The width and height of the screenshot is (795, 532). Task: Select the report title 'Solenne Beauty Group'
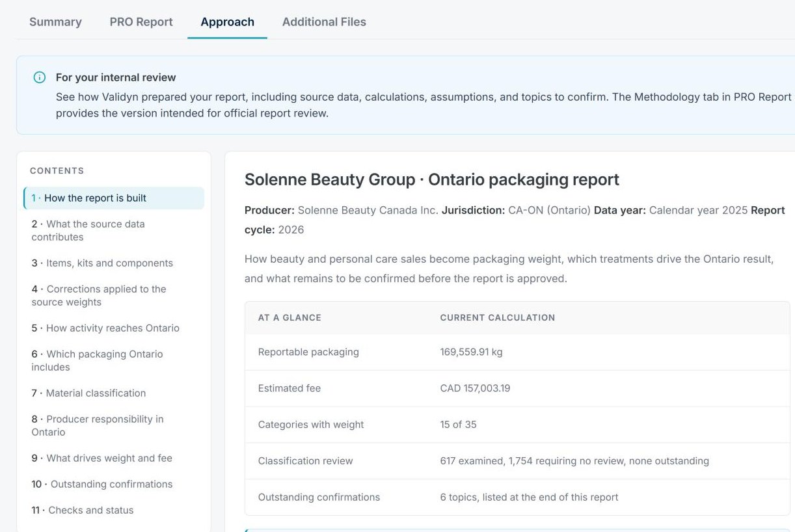(330, 180)
